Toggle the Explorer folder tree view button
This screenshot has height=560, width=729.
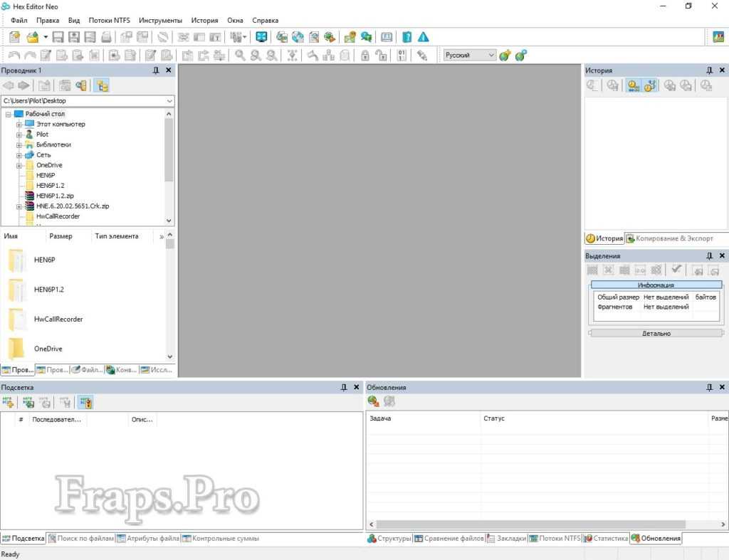tap(102, 85)
